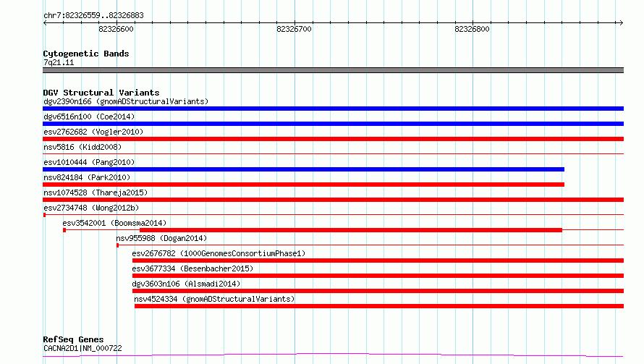The image size is (644, 364).
Task: Select the dgv2390n166 blue variant bar
Action: pyautogui.click(x=333, y=109)
